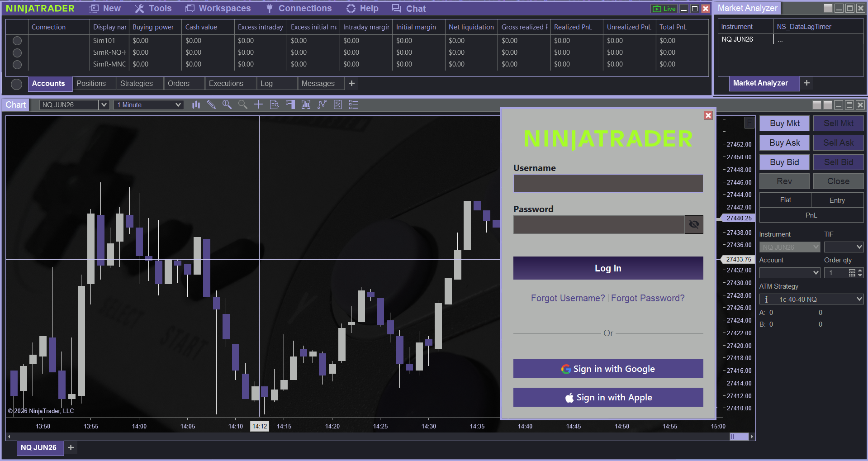Screen dimensions: 868x461
Task: Open the indicators icon
Action: [x=322, y=105]
